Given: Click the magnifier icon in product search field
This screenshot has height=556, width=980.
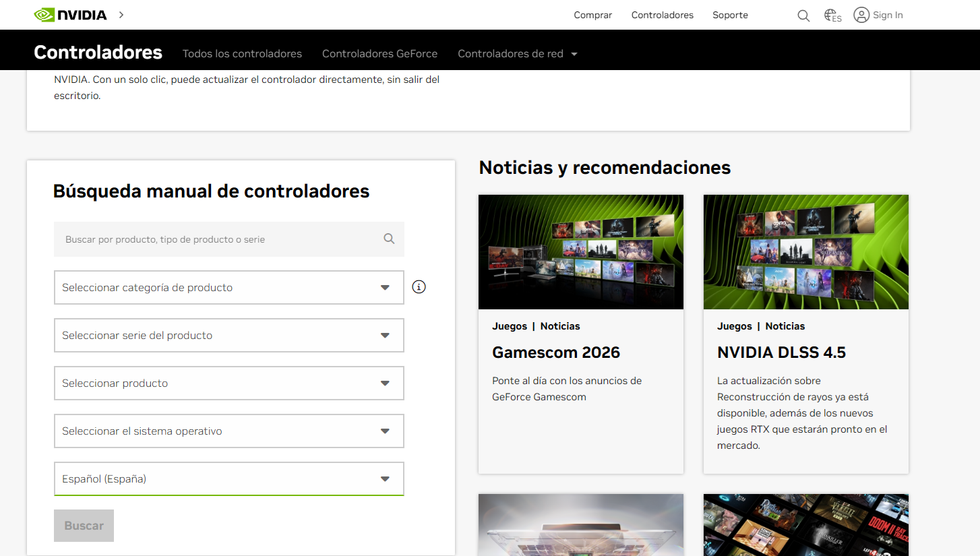Looking at the screenshot, I should click(389, 239).
